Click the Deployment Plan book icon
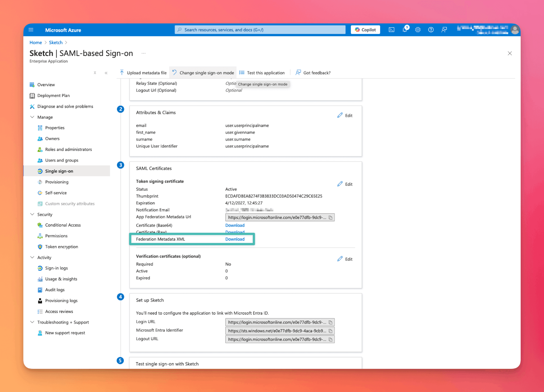This screenshot has height=392, width=544. 32,96
